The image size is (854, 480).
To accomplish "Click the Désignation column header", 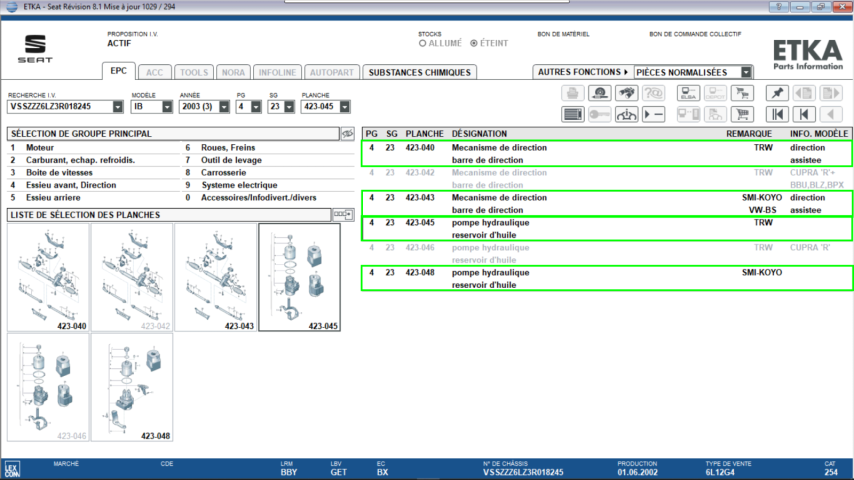I will (x=479, y=133).
